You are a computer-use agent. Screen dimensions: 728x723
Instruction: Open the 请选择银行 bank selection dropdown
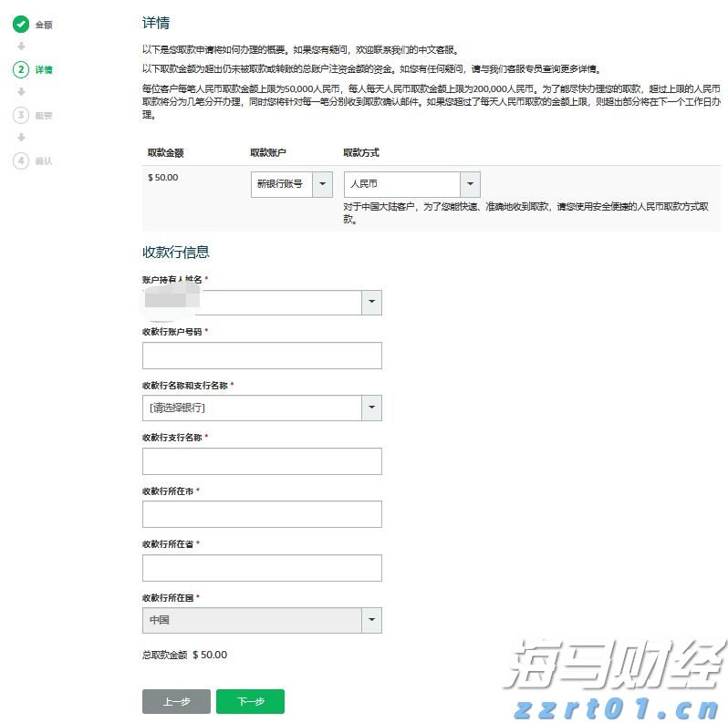click(371, 408)
